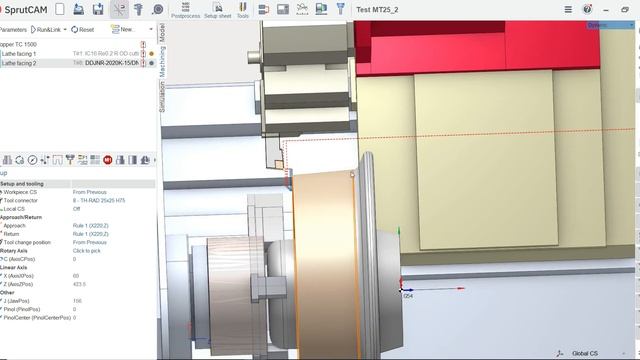Click the Local CS value Off
The height and width of the screenshot is (360, 640).
(x=76, y=209)
